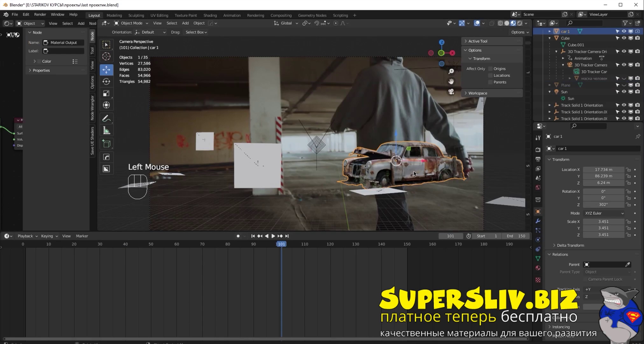Select the Move tool in toolbar

coord(106,69)
